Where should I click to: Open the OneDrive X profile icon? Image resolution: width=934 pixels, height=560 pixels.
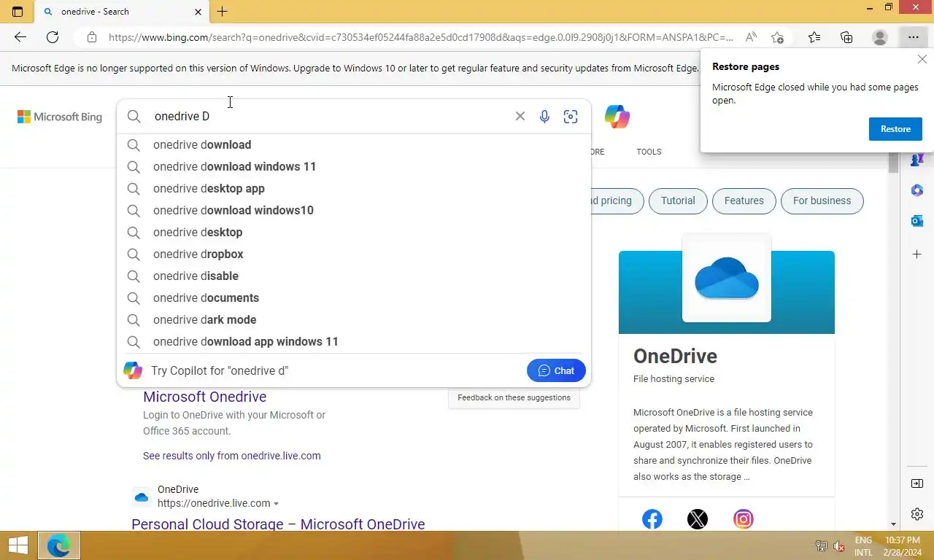(x=698, y=519)
